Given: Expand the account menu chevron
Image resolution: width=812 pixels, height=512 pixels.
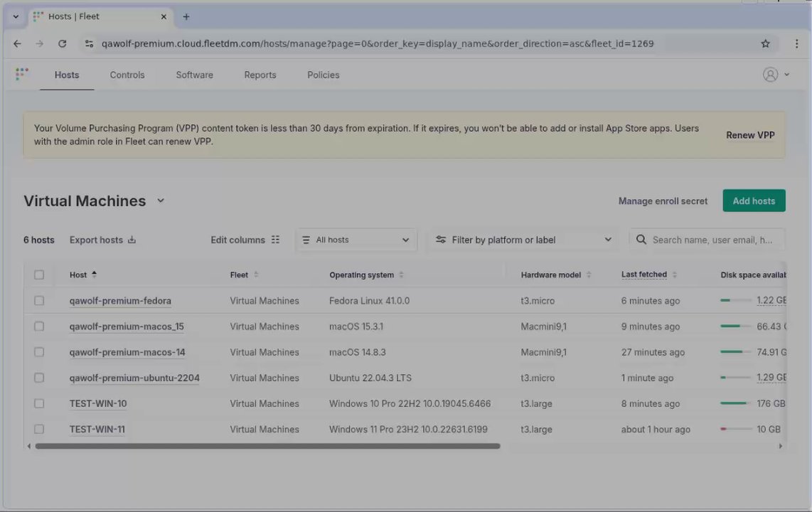Looking at the screenshot, I should pyautogui.click(x=786, y=75).
